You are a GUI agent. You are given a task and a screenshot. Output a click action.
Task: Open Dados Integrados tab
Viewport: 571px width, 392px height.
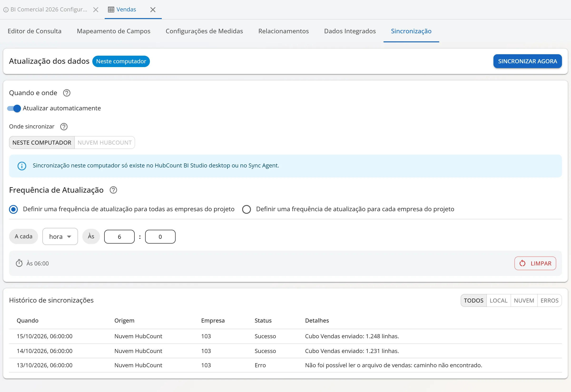tap(350, 31)
